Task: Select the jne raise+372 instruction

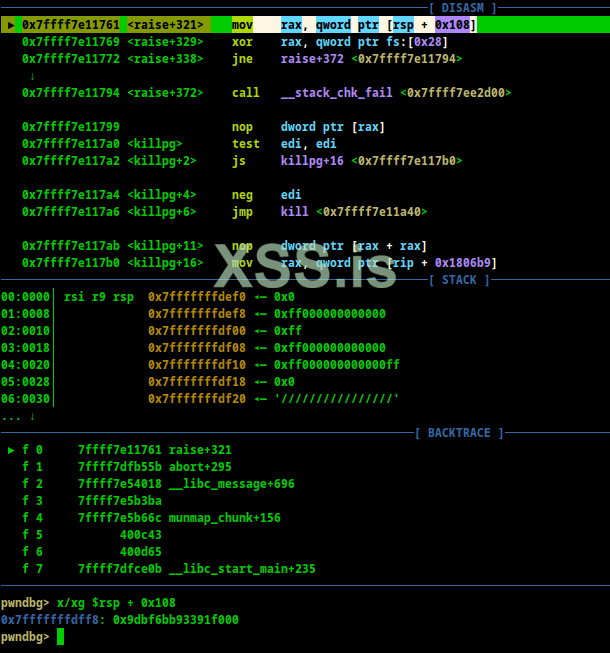Action: (242, 59)
